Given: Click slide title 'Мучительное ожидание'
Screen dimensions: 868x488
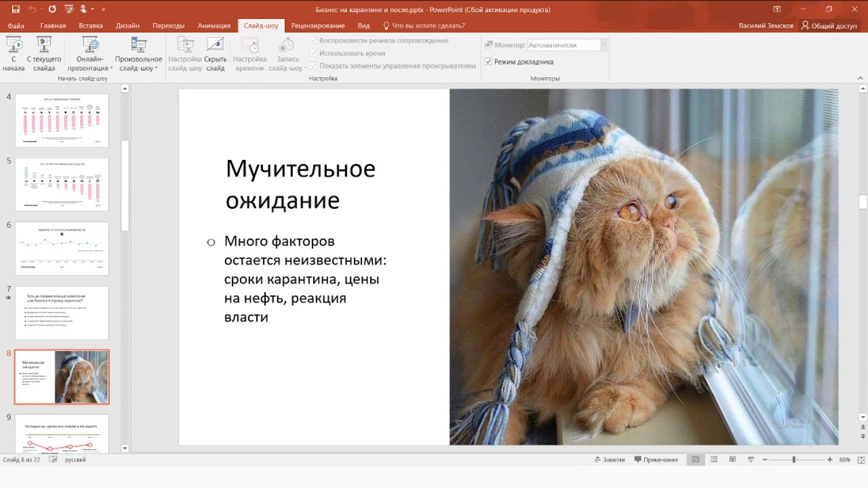Looking at the screenshot, I should (x=300, y=184).
